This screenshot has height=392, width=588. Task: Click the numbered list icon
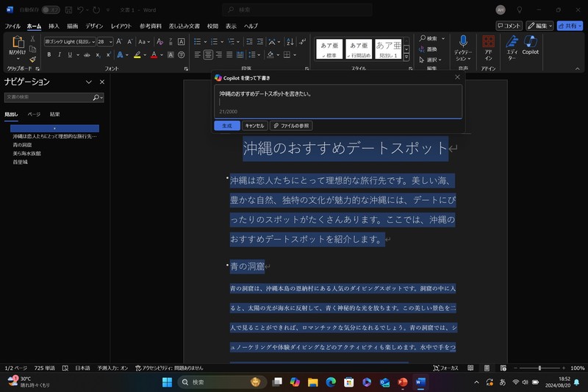coord(214,42)
